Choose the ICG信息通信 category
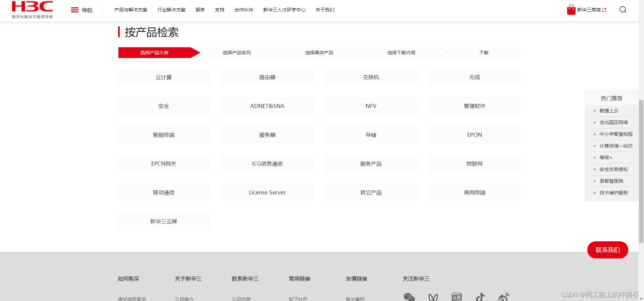This screenshot has width=644, height=301. [267, 164]
